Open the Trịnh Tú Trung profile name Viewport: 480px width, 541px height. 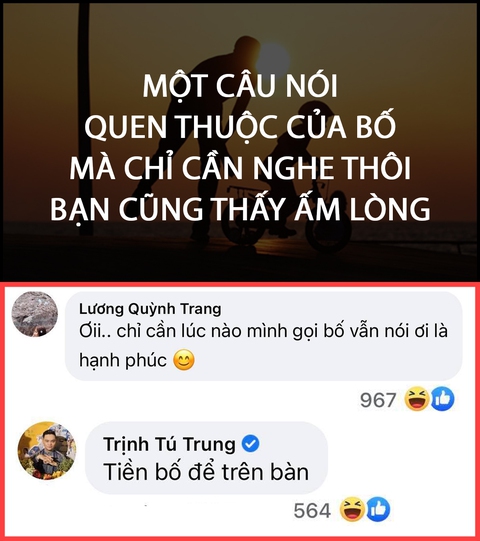(169, 444)
